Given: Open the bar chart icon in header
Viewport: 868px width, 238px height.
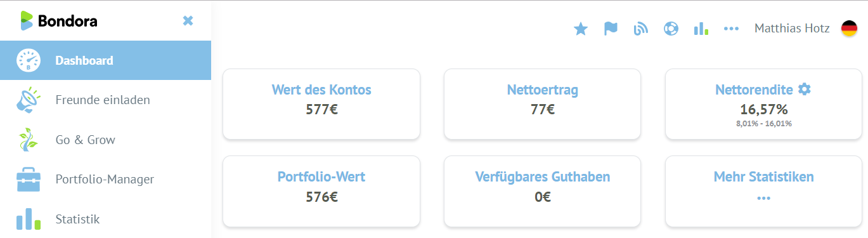Looking at the screenshot, I should pos(701,29).
